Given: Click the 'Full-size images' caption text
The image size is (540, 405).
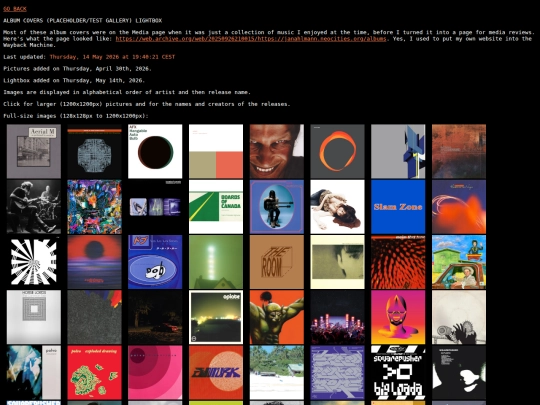Looking at the screenshot, I should (76, 116).
